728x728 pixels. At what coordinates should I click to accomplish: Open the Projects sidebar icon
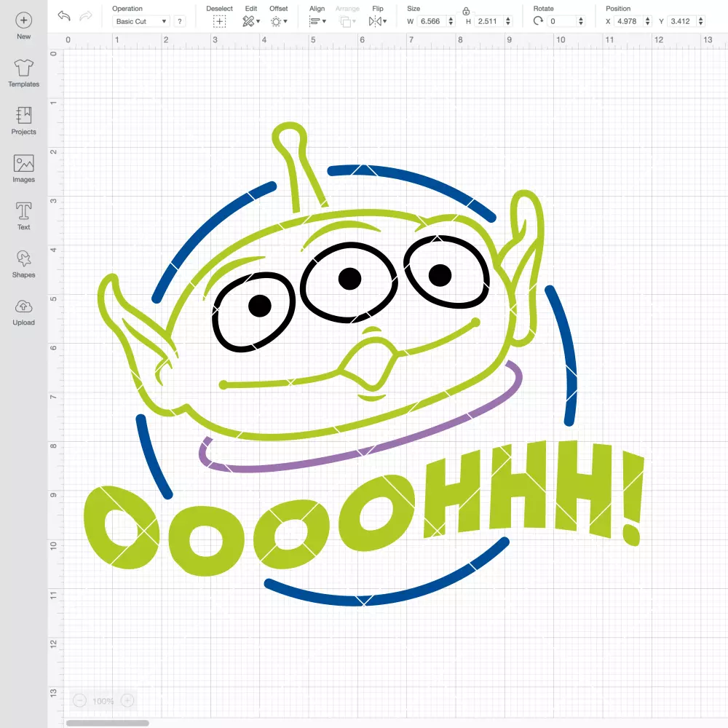24,115
